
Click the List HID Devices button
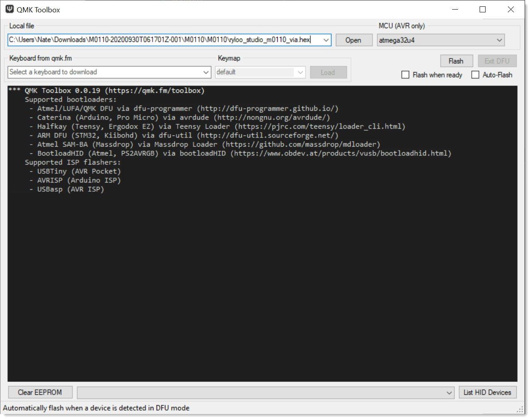(487, 393)
